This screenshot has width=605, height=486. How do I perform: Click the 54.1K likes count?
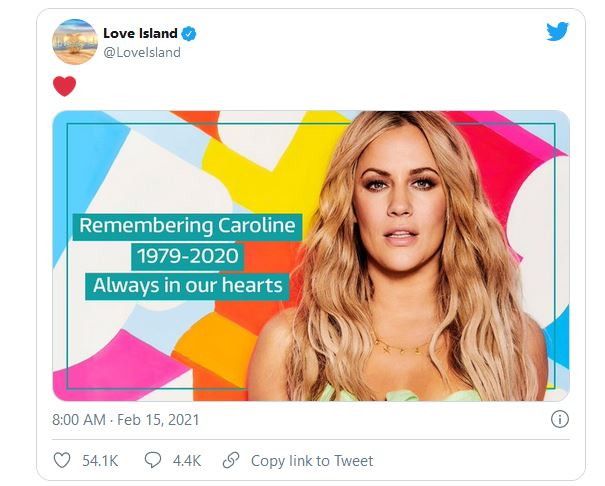pyautogui.click(x=100, y=461)
